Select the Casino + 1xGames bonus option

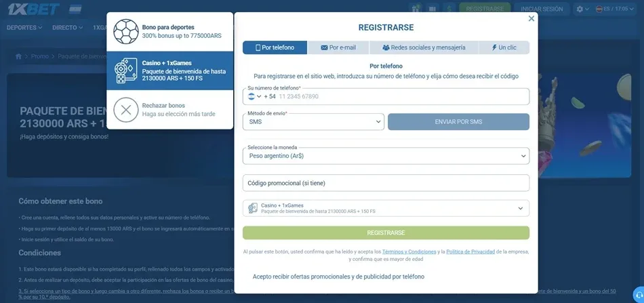coord(170,71)
